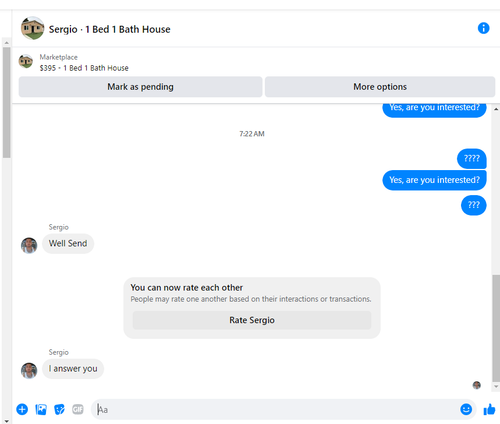This screenshot has width=500, height=424.
Task: Click the chat scrollbar thumb
Action: pyautogui.click(x=496, y=327)
